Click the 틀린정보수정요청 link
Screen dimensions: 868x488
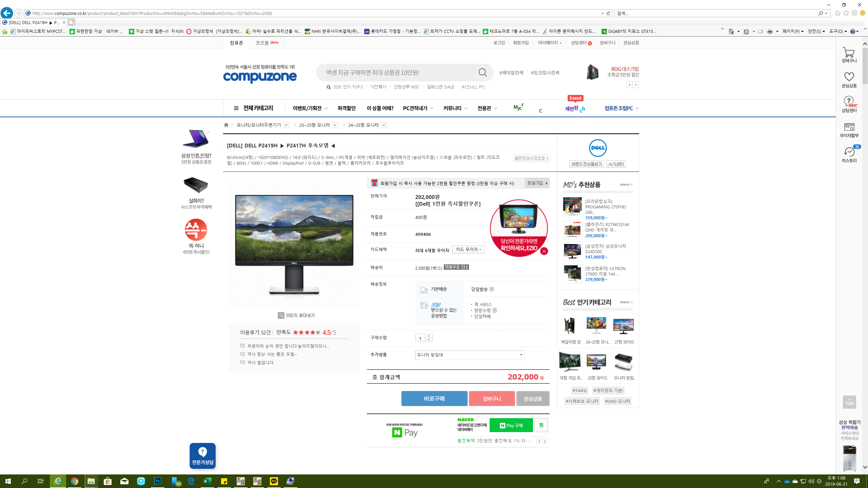(531, 158)
